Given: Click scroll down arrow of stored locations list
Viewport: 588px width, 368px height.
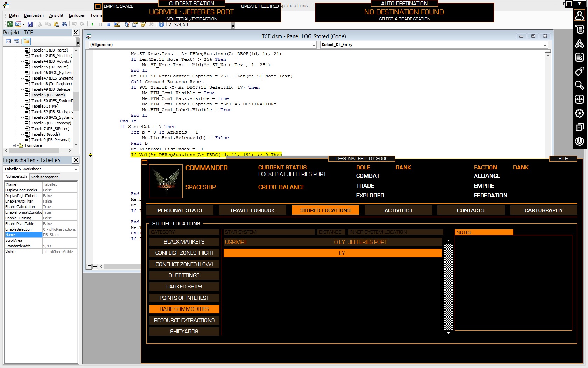Looking at the screenshot, I should click(x=448, y=332).
